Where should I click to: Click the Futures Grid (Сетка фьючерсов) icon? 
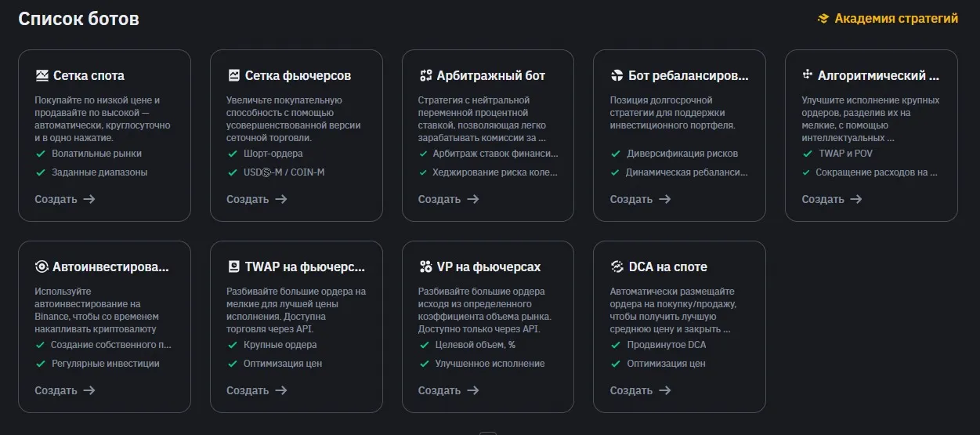233,76
